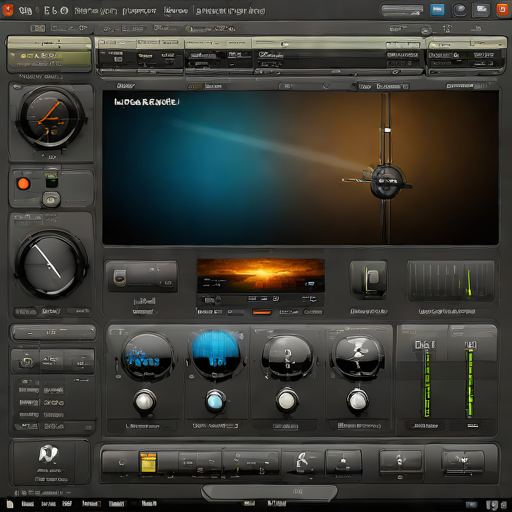Click the round yellow-ringed icon in left sidebar

click(x=26, y=361)
